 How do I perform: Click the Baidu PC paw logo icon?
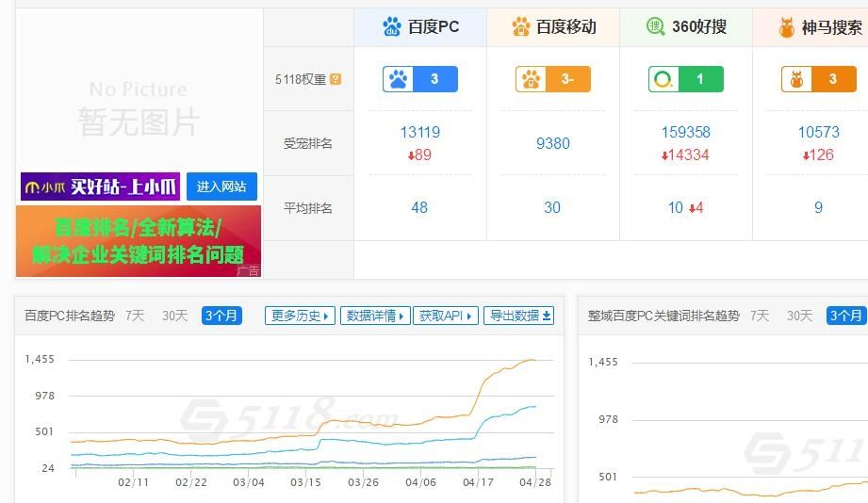[x=392, y=26]
